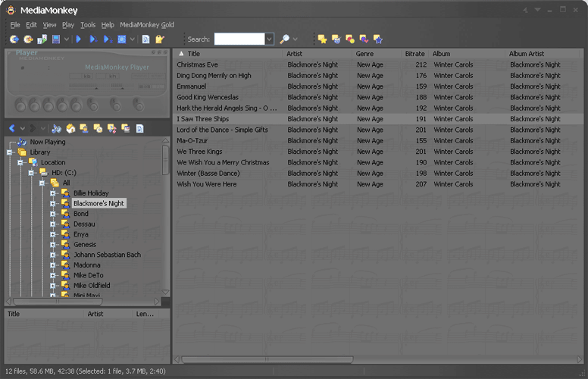Click the Now Playing node icon in tree toolbar
The image size is (588, 379).
point(57,128)
